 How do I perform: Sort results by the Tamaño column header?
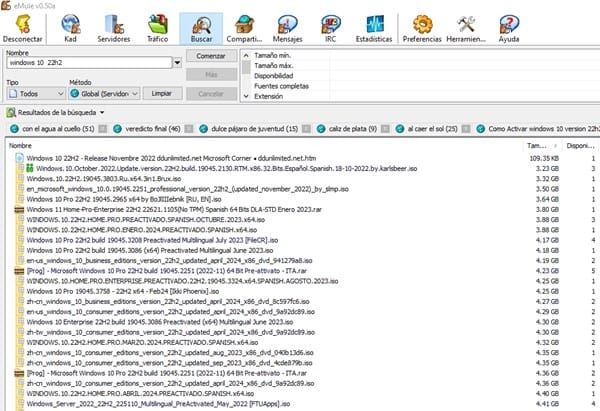coord(542,146)
